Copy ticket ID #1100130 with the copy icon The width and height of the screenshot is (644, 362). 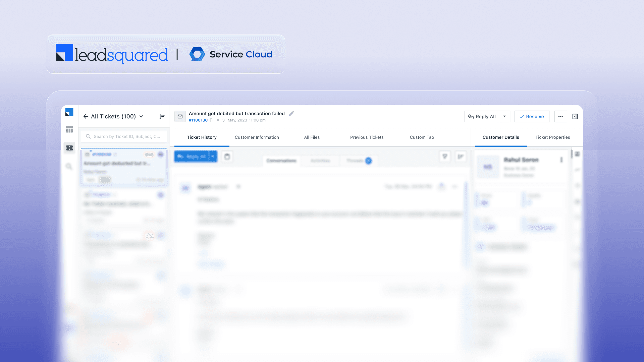[x=212, y=120]
